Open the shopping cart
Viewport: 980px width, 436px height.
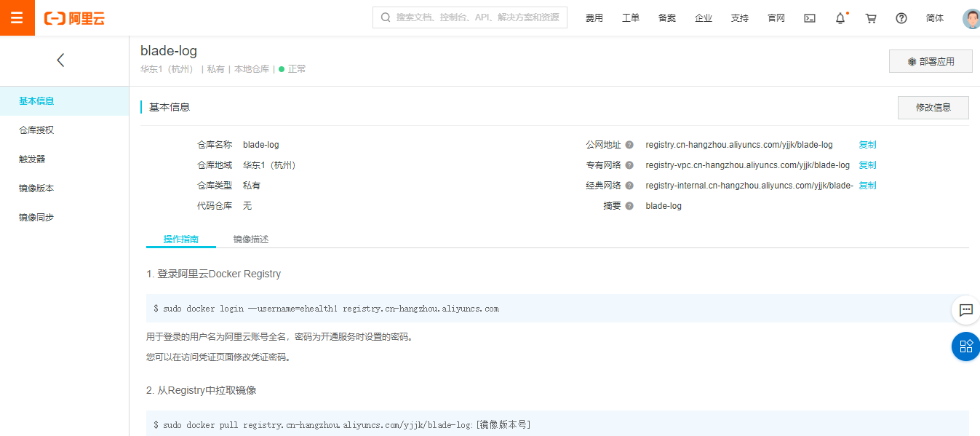click(x=870, y=17)
